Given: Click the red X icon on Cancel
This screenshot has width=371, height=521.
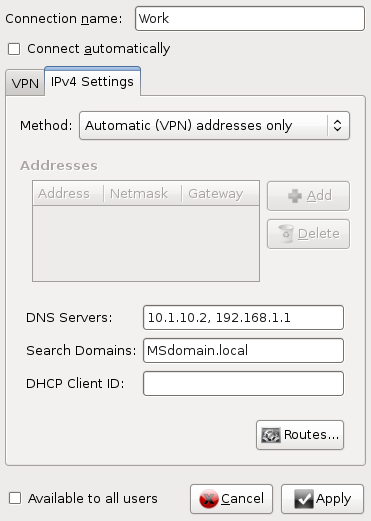Looking at the screenshot, I should [209, 499].
